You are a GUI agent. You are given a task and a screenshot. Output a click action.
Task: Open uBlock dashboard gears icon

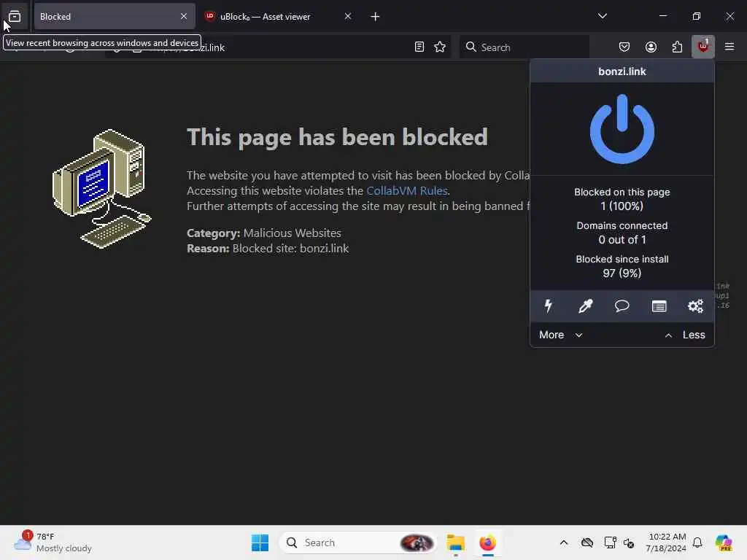(x=695, y=306)
